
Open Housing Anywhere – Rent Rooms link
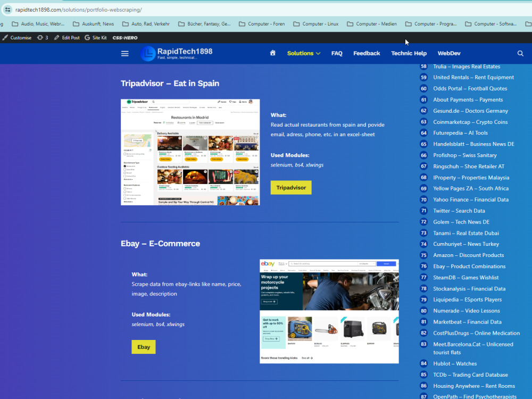[x=474, y=386]
